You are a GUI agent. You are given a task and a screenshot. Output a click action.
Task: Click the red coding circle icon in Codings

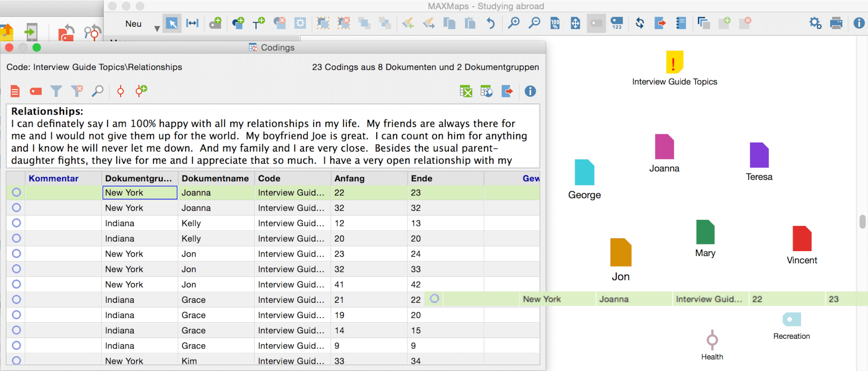click(x=121, y=91)
